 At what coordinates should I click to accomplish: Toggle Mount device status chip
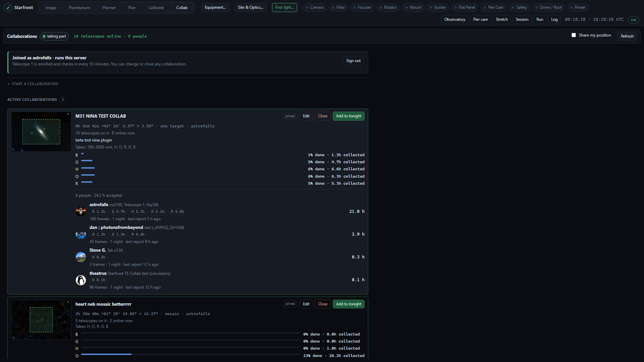[413, 7]
